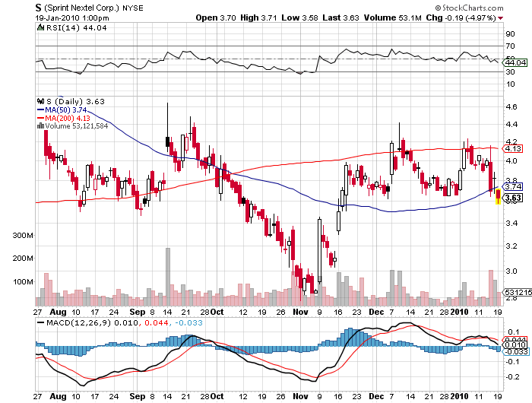Click the S (Daily) 3.63 legend text
The height and width of the screenshot is (403, 532).
click(75, 102)
